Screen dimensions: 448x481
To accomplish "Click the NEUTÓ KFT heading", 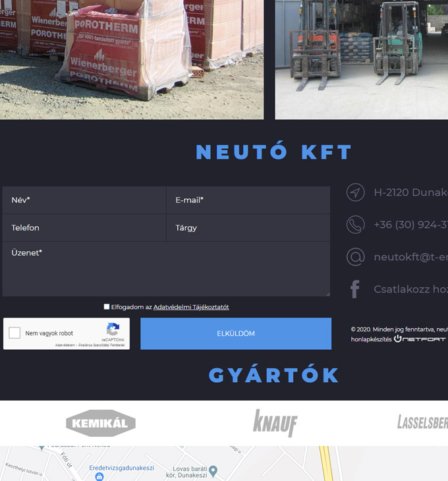I will pos(274,152).
